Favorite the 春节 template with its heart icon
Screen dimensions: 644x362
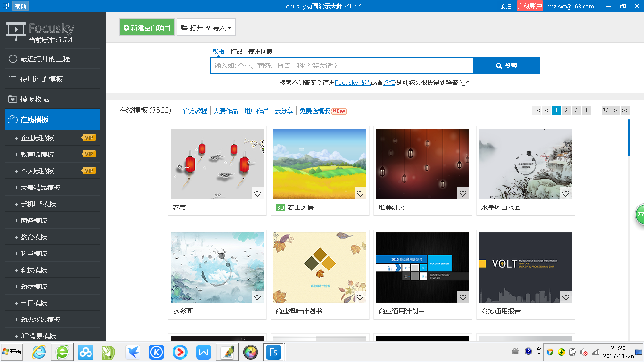pyautogui.click(x=257, y=193)
